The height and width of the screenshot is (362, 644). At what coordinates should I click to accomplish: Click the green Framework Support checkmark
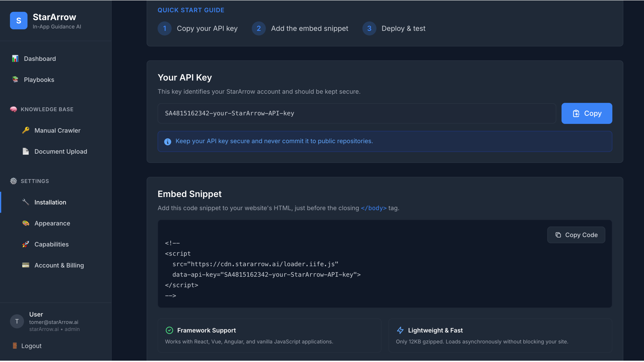[170, 330]
